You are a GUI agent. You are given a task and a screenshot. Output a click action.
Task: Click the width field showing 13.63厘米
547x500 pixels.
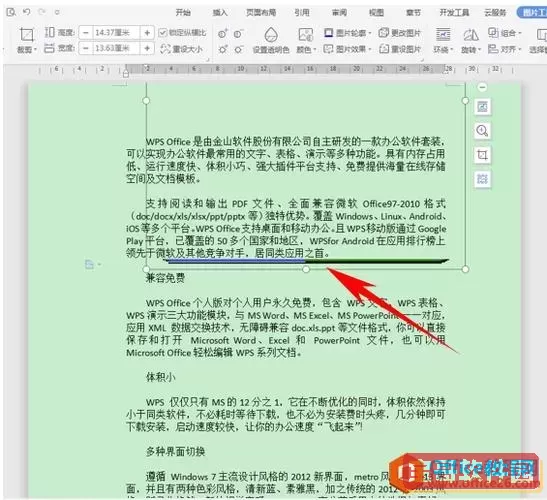pyautogui.click(x=116, y=48)
